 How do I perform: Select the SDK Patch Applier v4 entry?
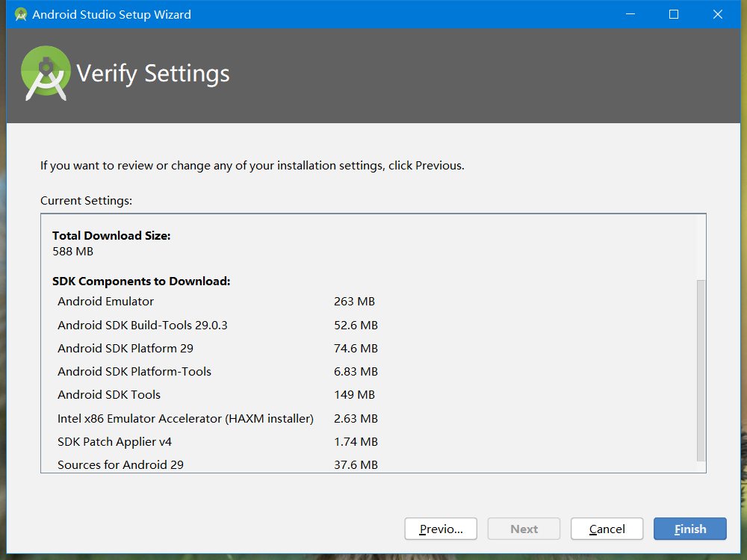click(114, 441)
